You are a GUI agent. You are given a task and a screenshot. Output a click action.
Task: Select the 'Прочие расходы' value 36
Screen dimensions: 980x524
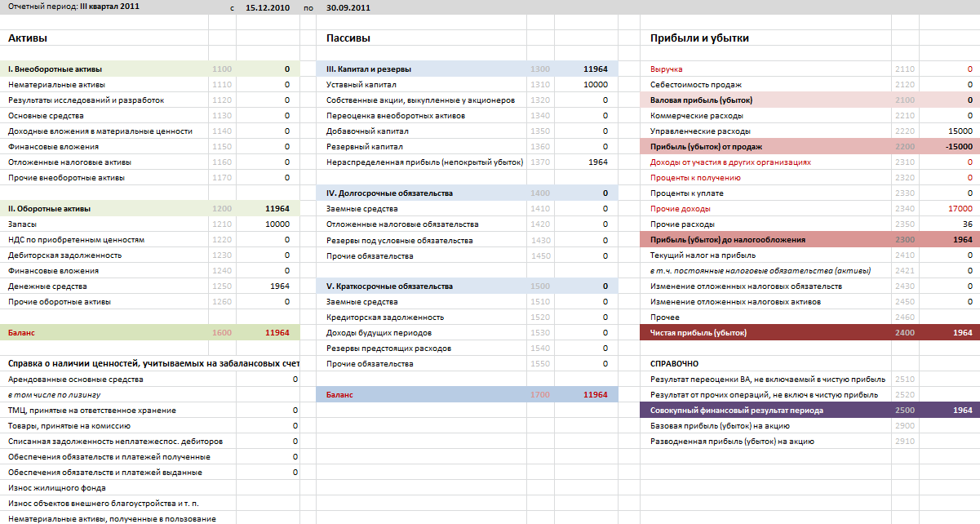(x=966, y=224)
